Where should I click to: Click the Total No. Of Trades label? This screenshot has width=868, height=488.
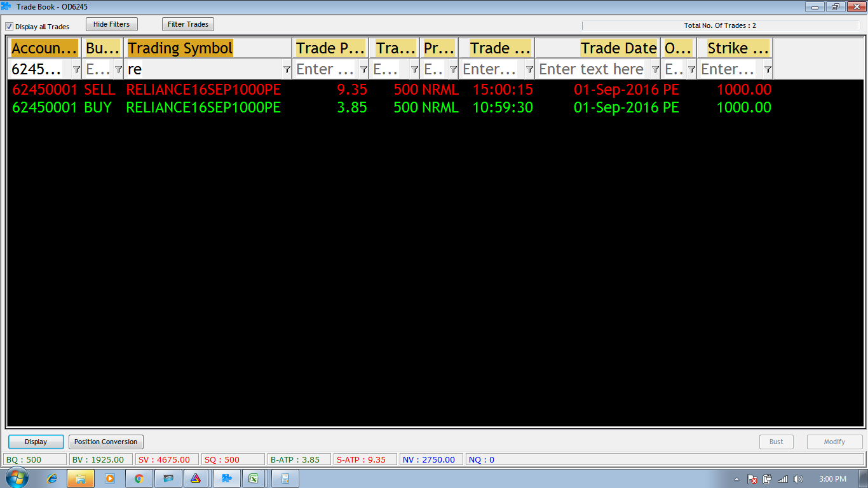(720, 25)
